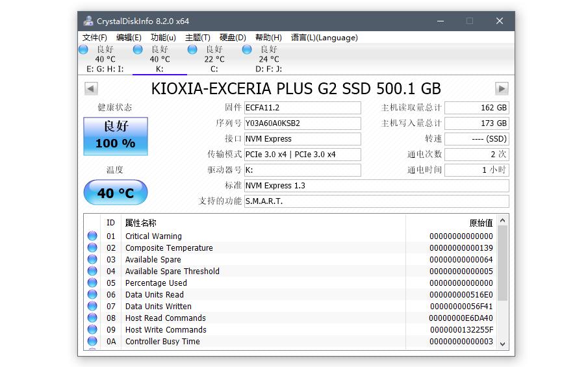The height and width of the screenshot is (367, 588).
Task: Click the Critical Warning status orb
Action: pyautogui.click(x=92, y=236)
